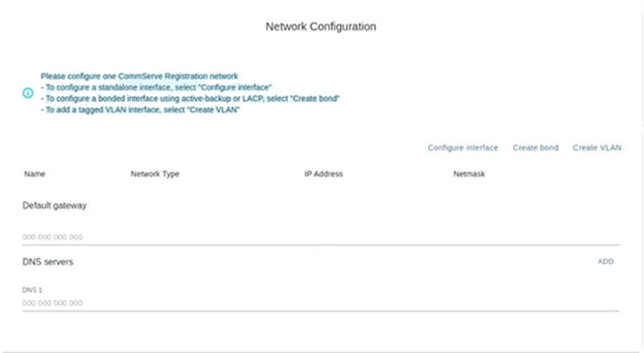
Task: Click the Network Configuration page title
Action: 321,27
